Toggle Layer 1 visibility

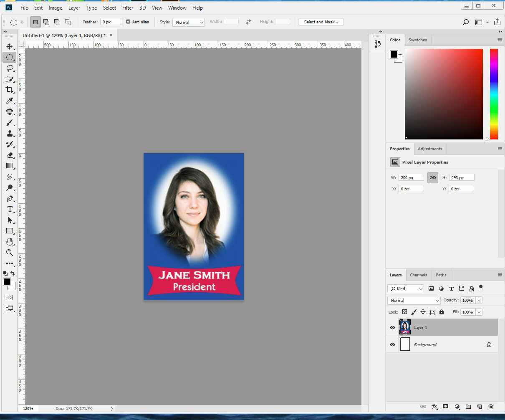click(392, 327)
